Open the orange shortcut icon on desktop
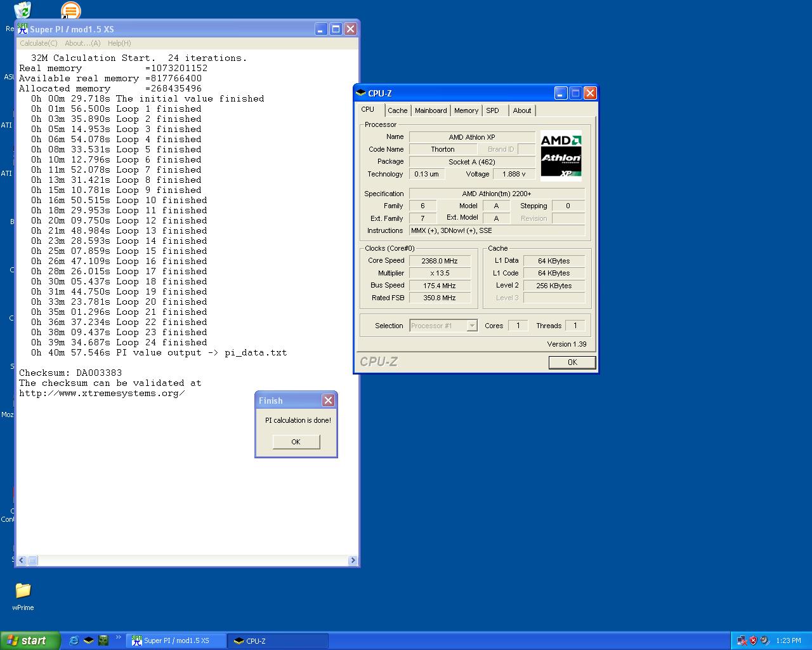 70,10
